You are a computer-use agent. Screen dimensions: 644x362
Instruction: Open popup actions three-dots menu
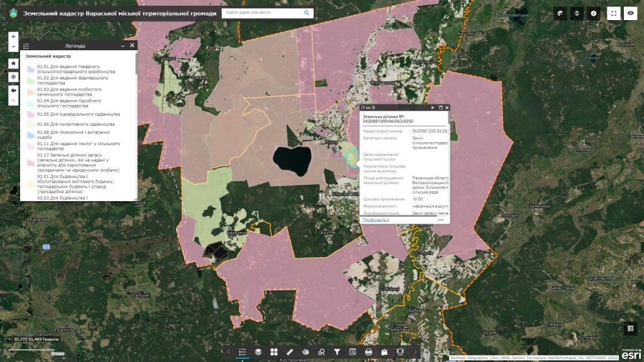[441, 220]
